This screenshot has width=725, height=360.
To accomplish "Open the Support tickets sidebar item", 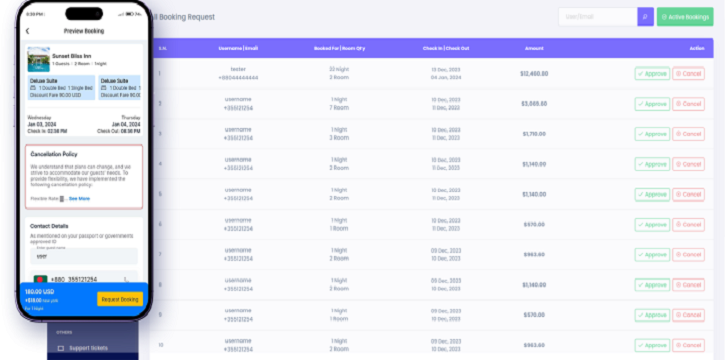I will [88, 348].
